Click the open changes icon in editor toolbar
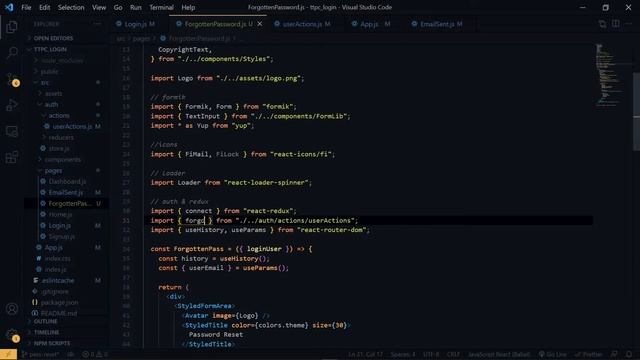The width and height of the screenshot is (640, 360). click(x=602, y=24)
